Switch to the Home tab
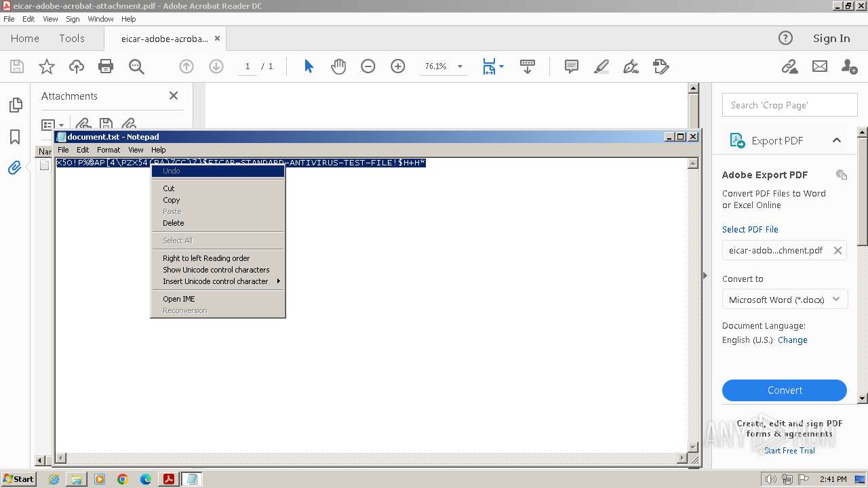This screenshot has height=488, width=868. pyautogui.click(x=25, y=39)
